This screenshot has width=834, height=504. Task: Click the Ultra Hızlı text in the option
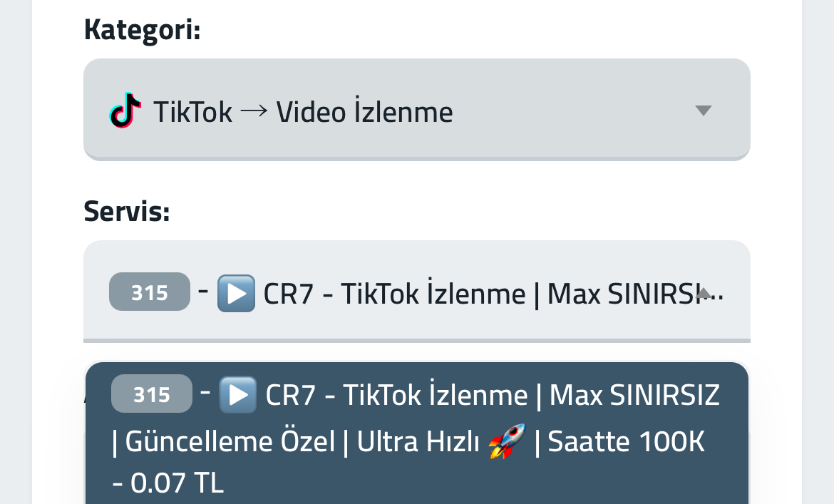(x=418, y=442)
